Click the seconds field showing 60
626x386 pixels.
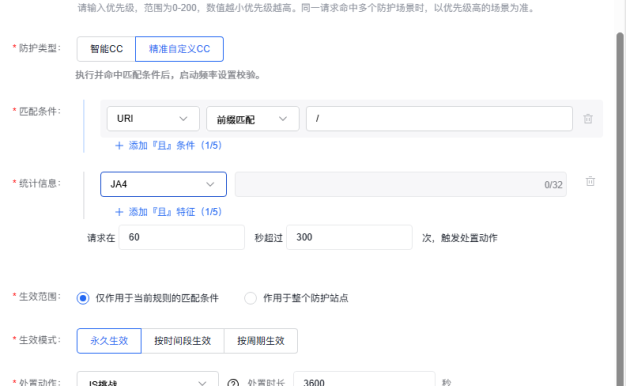(182, 237)
